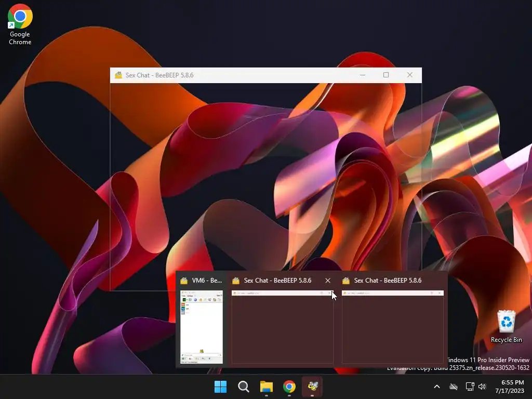The height and width of the screenshot is (399, 532).
Task: Close the Sex Chat BeeBEEP window
Action: coord(410,75)
